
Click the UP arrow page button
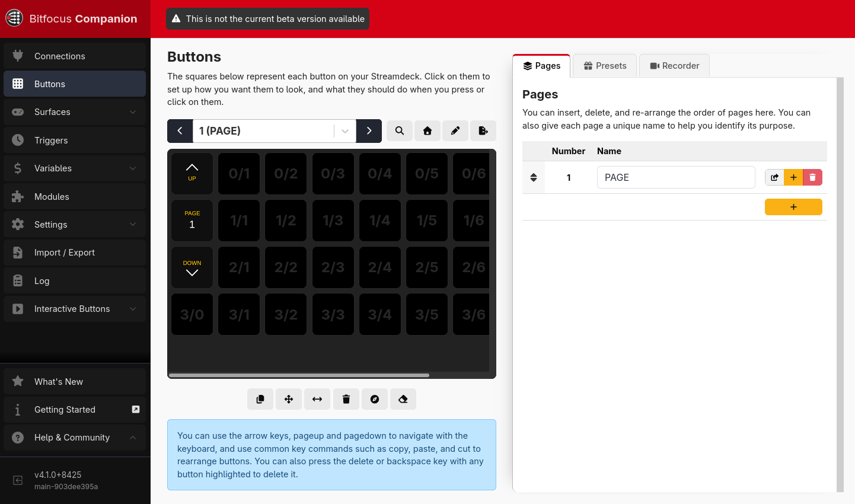pyautogui.click(x=192, y=173)
